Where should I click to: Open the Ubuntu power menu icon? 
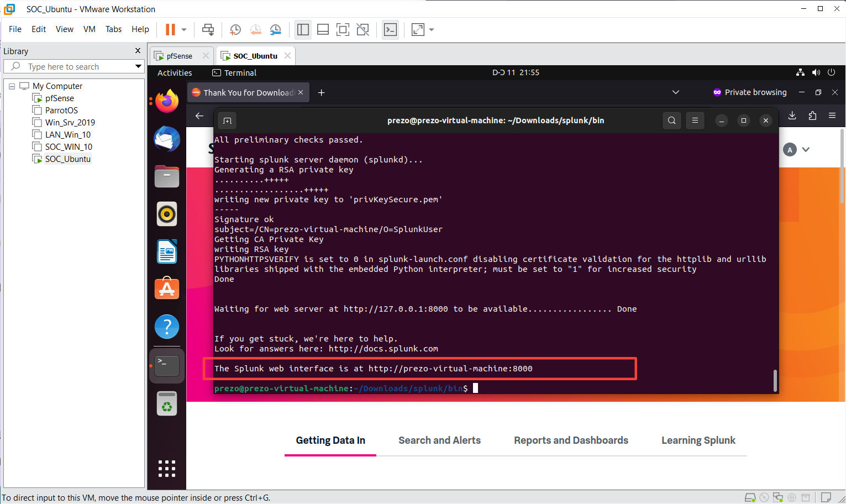pos(832,72)
